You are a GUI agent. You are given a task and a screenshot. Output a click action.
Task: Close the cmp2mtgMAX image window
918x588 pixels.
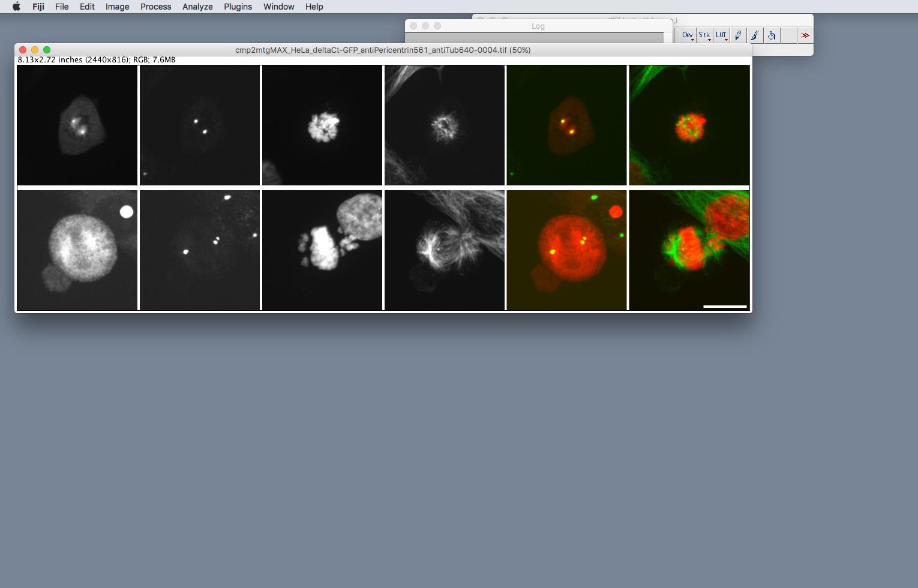click(x=23, y=50)
